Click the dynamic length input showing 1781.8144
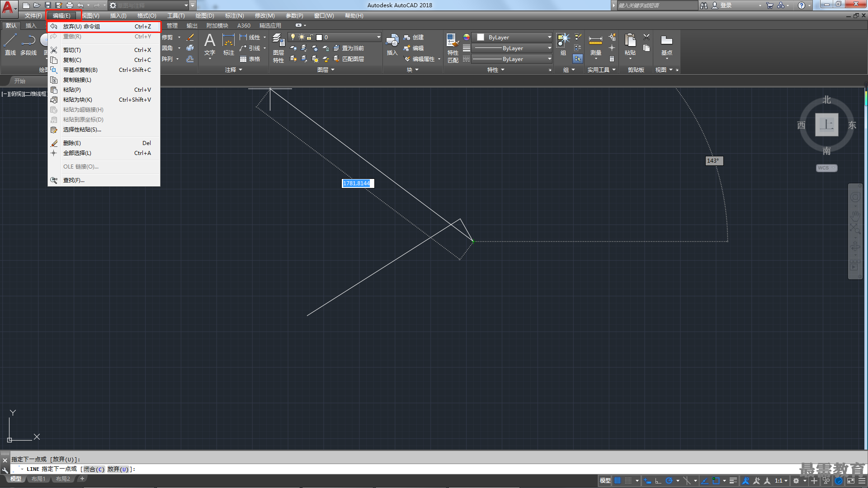 (357, 183)
